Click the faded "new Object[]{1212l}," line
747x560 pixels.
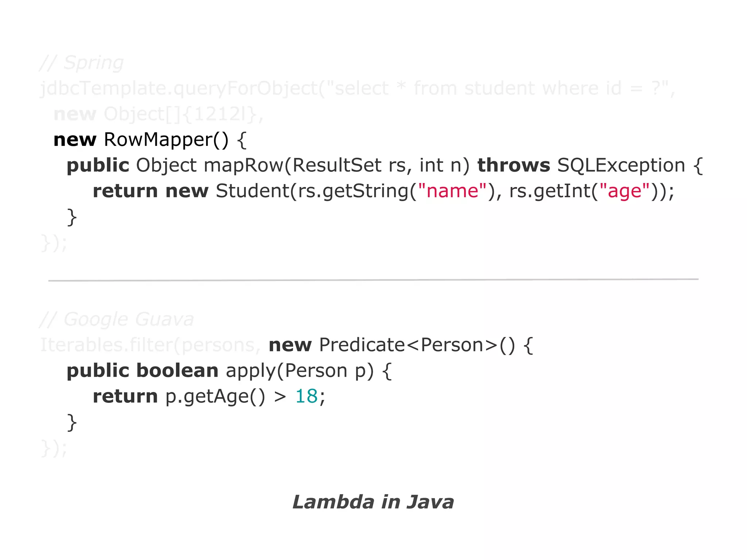tap(158, 114)
